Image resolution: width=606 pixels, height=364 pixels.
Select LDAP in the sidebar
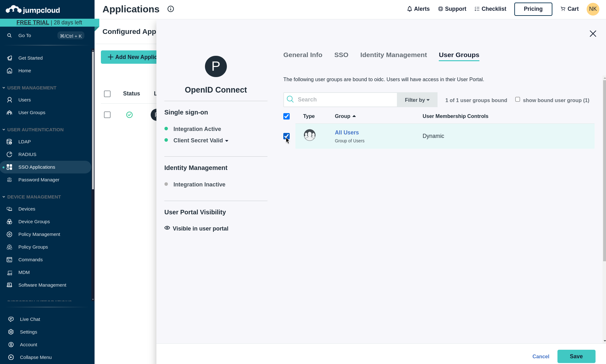(x=24, y=142)
